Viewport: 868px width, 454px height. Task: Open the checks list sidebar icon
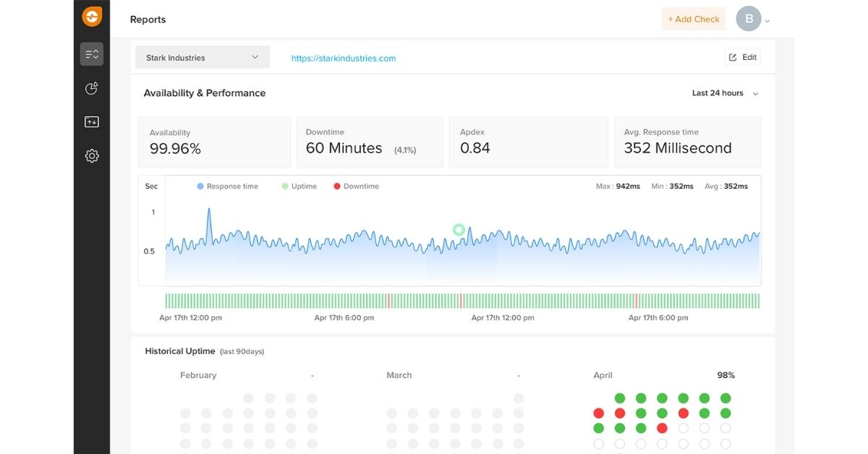[92, 54]
